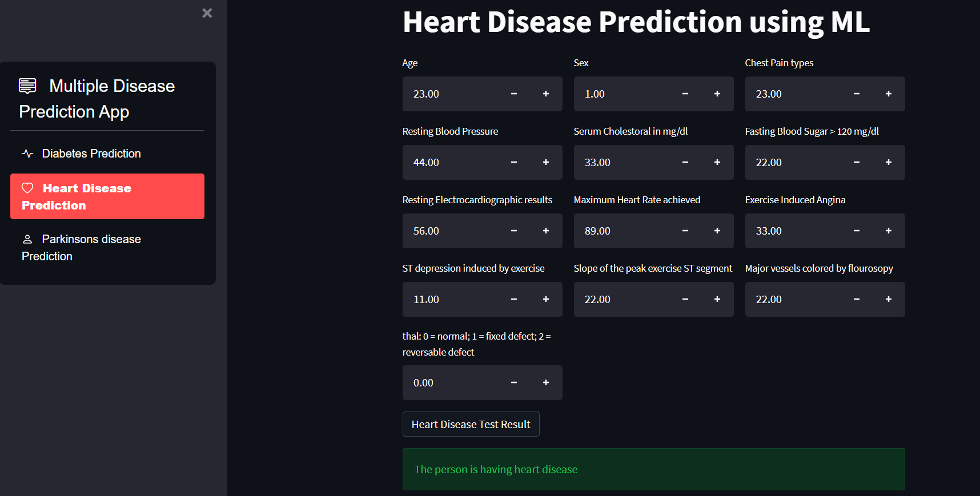The width and height of the screenshot is (980, 496).
Task: Decrease Resting Blood Pressure value
Action: 513,162
